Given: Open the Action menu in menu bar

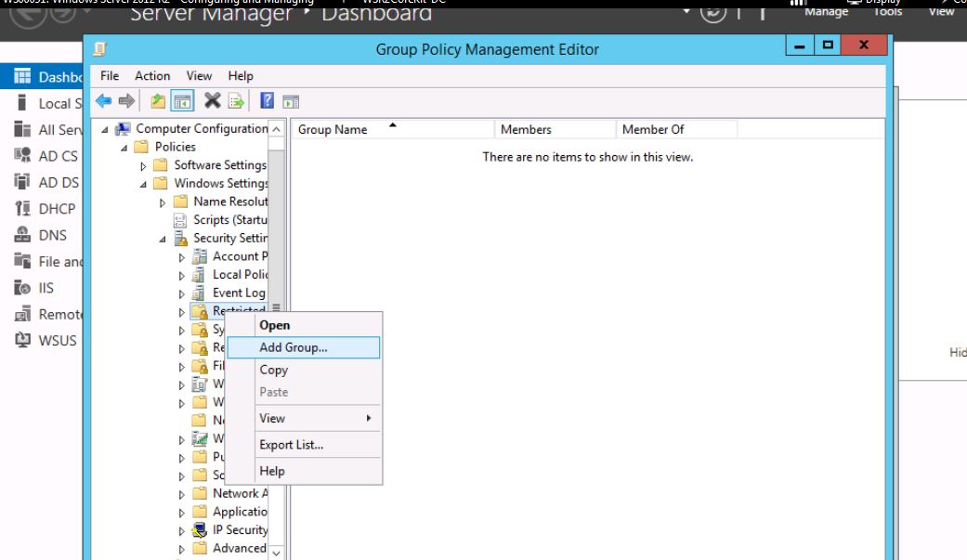Looking at the screenshot, I should (152, 76).
